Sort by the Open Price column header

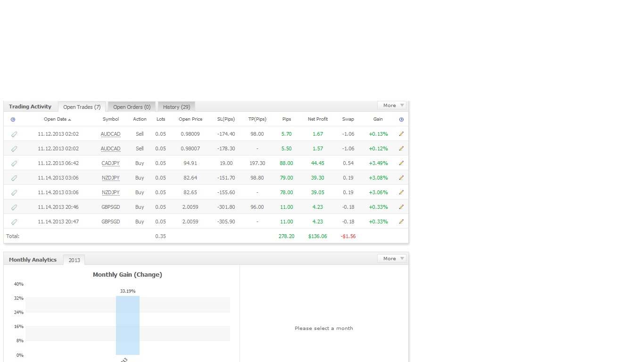(x=190, y=119)
